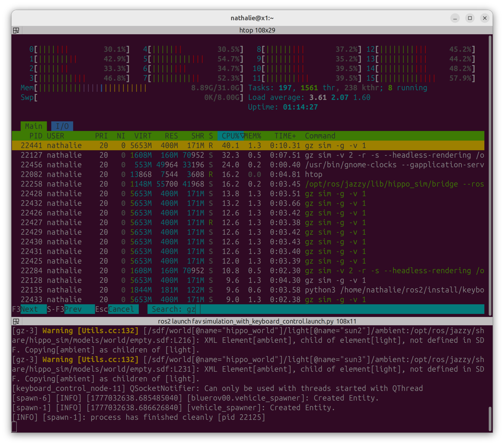Click the keyboard_control_node QSocketNotifier log line
Image resolution: width=504 pixels, height=445 pixels.
217,388
